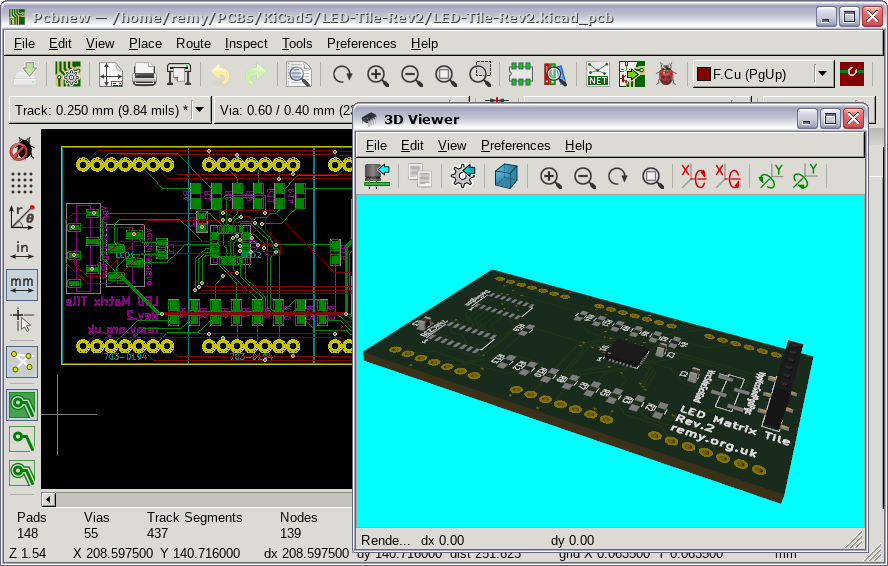Show zone outlines only mode button
This screenshot has width=888, height=566.
(x=22, y=473)
